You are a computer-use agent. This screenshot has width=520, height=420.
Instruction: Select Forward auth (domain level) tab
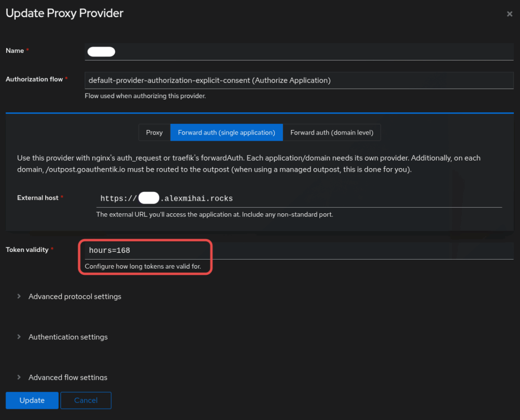coord(332,133)
